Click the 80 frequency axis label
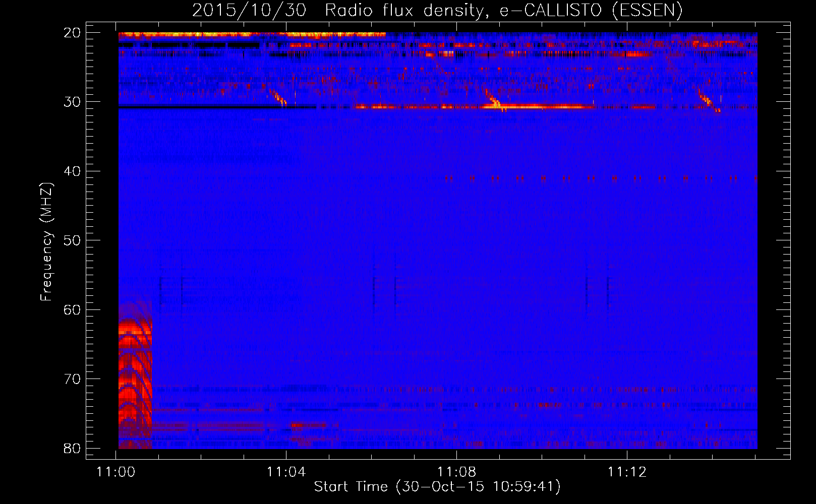Viewport: 816px width, 504px height. (72, 448)
